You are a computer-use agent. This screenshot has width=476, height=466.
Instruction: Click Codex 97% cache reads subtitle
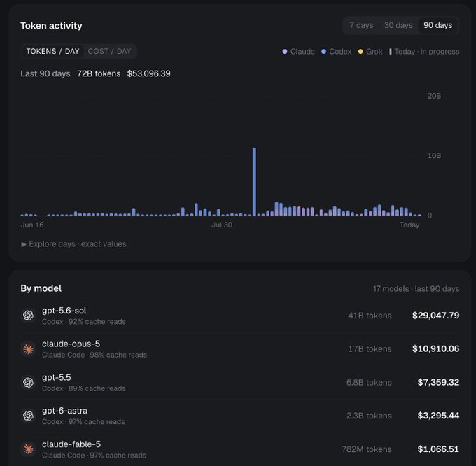83,422
